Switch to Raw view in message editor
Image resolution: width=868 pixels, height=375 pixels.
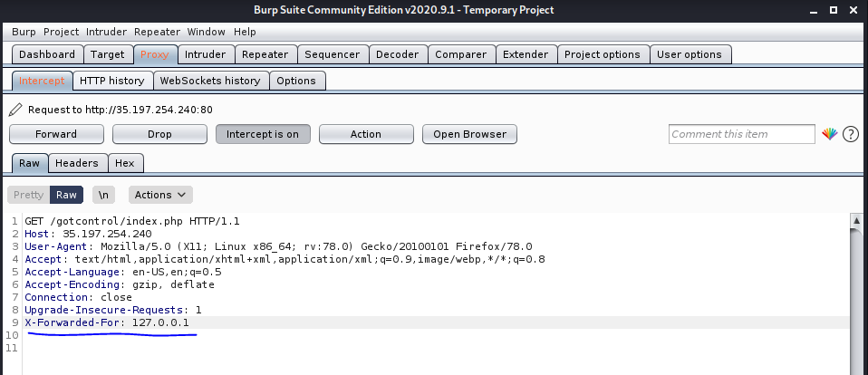pyautogui.click(x=66, y=195)
